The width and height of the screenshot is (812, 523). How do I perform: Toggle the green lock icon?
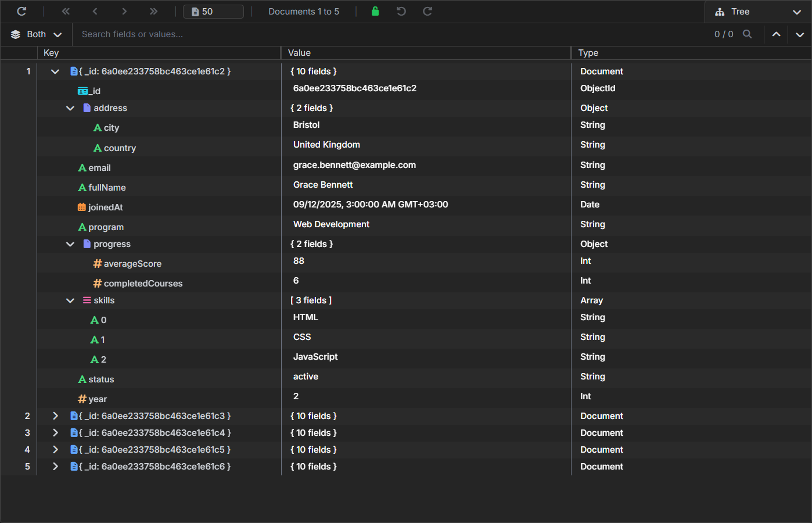pos(375,11)
